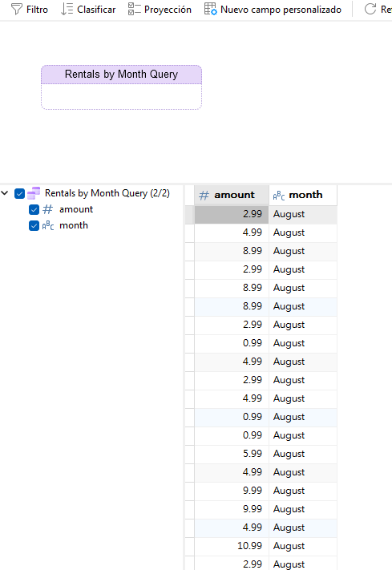Click the empty body of the query diagram box
Viewport: 392px width, 570px height.
122,97
